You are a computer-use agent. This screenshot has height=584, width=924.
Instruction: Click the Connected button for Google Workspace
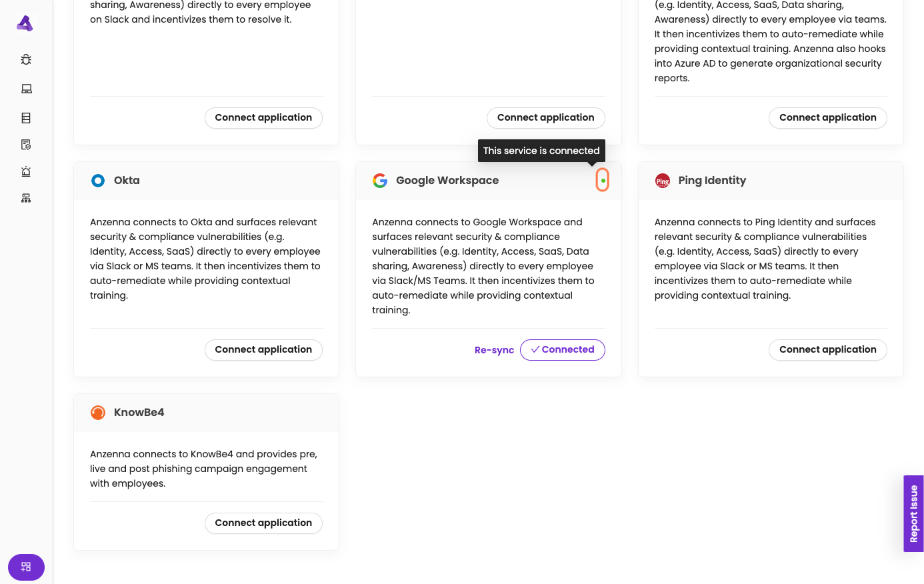(562, 350)
